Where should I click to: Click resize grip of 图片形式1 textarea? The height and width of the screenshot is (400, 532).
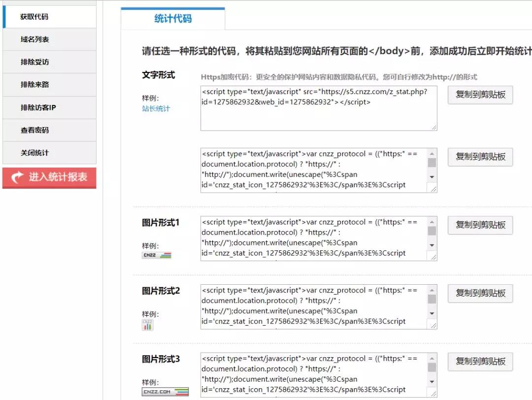433,257
